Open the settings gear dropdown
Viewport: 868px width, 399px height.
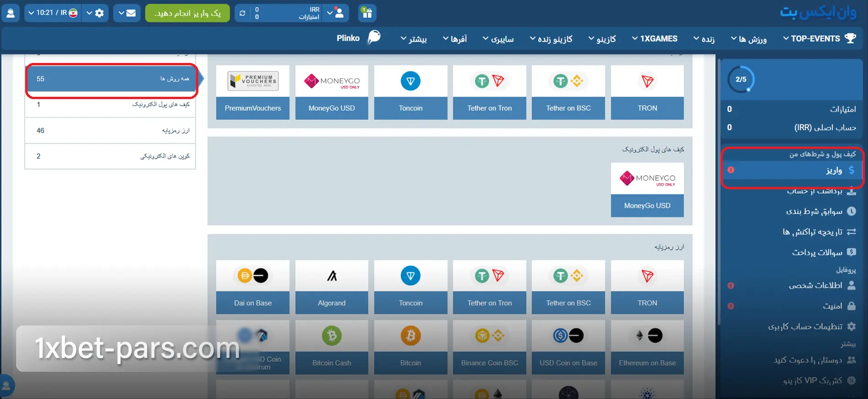(95, 13)
